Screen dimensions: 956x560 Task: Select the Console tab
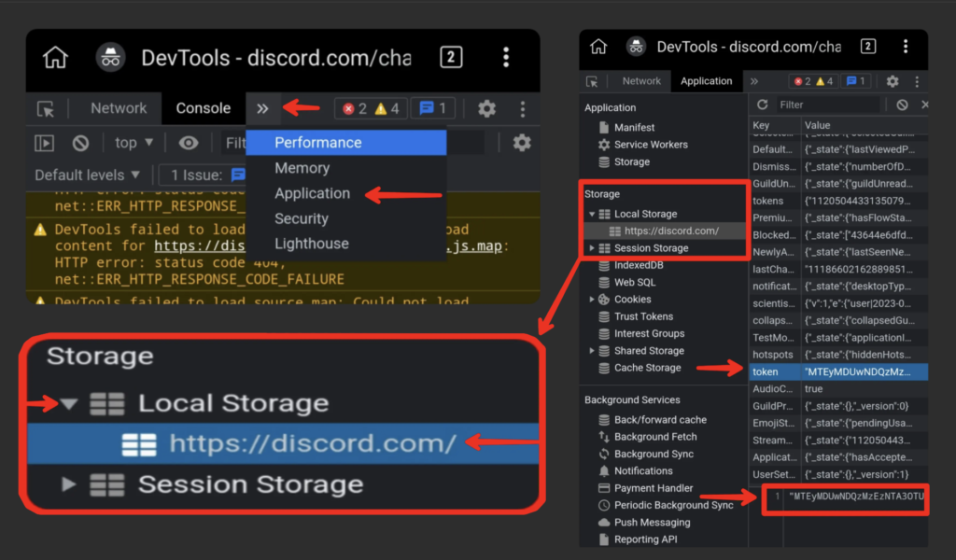203,108
